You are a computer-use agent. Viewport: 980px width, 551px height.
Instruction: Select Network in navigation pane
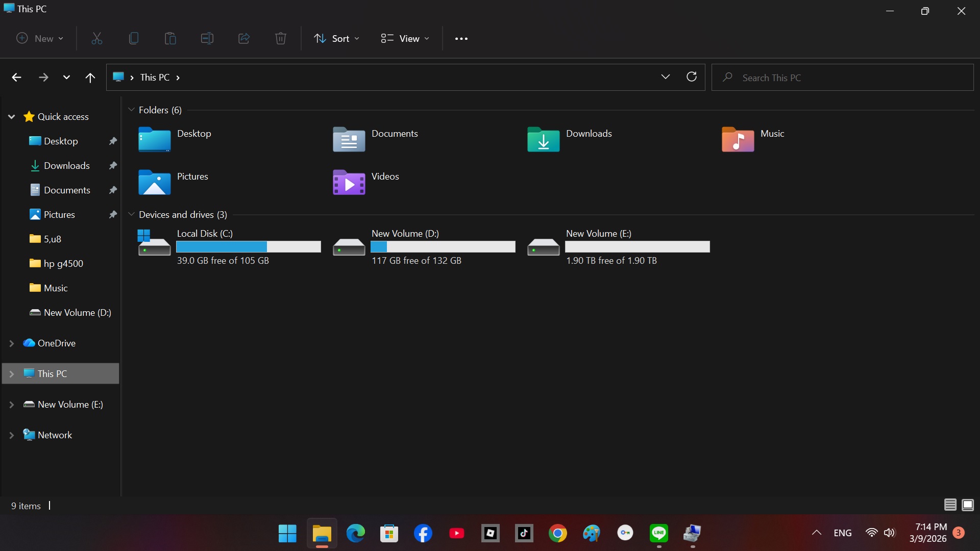[55, 435]
